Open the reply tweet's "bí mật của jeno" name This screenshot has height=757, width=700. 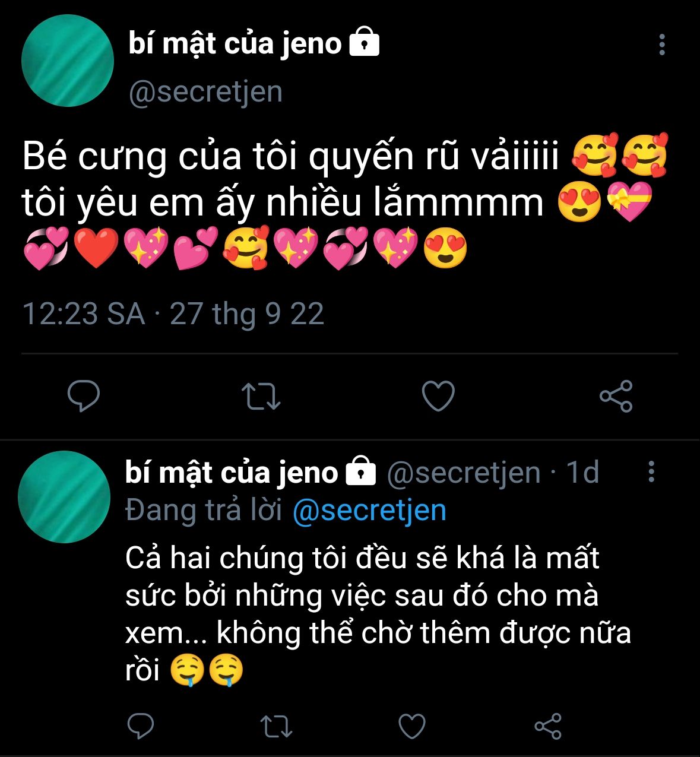pyautogui.click(x=232, y=472)
